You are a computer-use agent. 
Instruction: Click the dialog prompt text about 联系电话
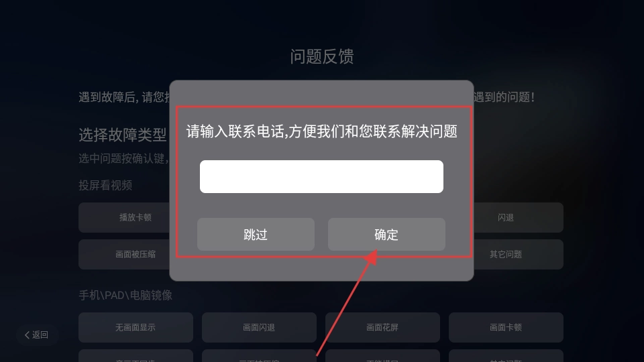coord(321,131)
